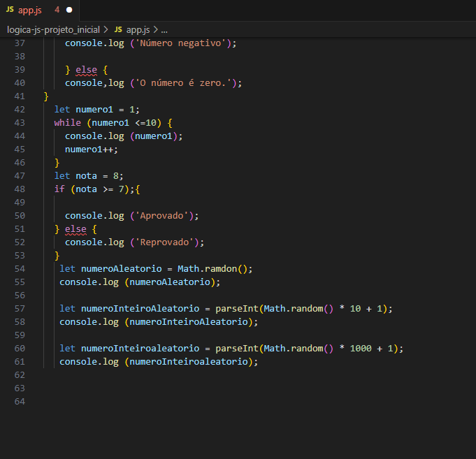Expand breadcrumb ellipsis symbols
Screen dimensions: 476x459
[x=164, y=30]
